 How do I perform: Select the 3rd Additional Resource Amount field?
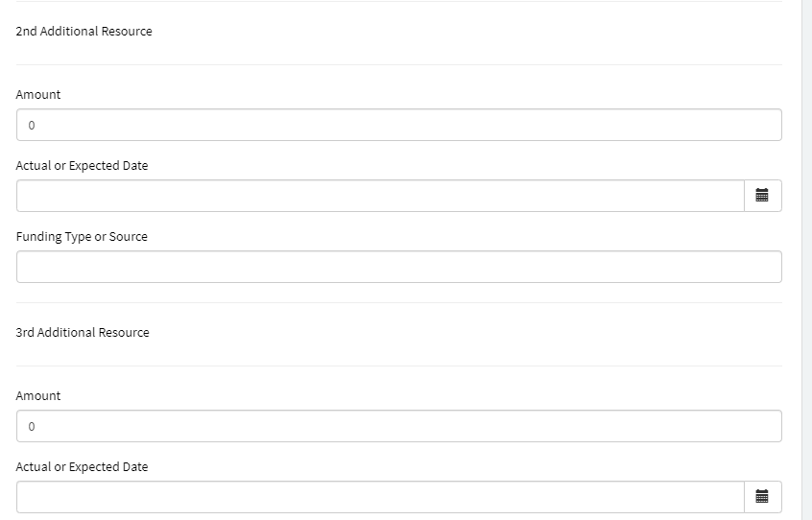(398, 426)
